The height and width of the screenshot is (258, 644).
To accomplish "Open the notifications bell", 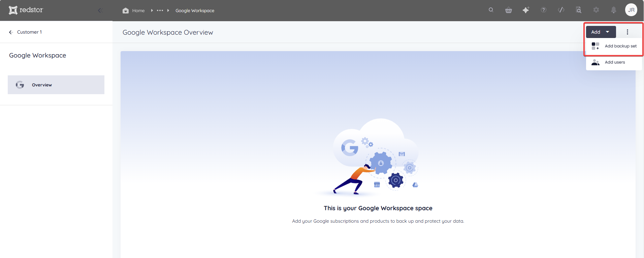I will pos(614,10).
